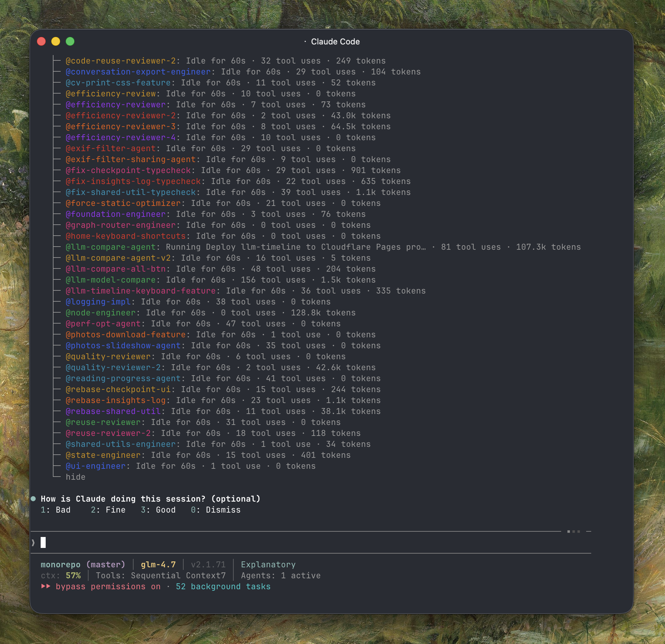665x644 pixels.
Task: Click the command input field cursor
Action: coord(43,543)
